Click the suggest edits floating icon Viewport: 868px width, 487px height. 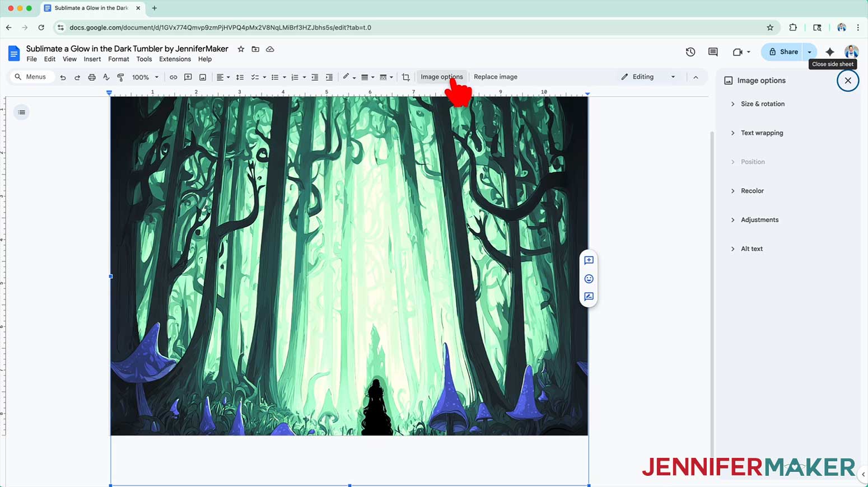[x=589, y=297]
